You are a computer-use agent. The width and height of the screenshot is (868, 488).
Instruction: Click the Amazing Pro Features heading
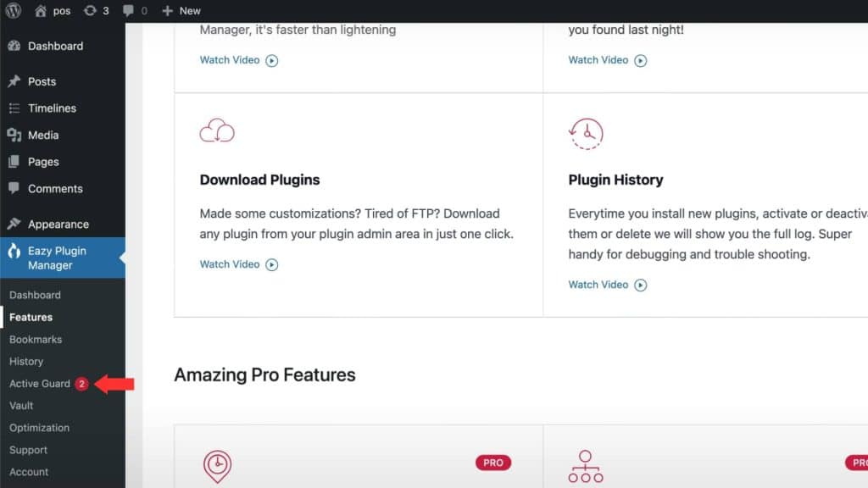click(x=264, y=374)
